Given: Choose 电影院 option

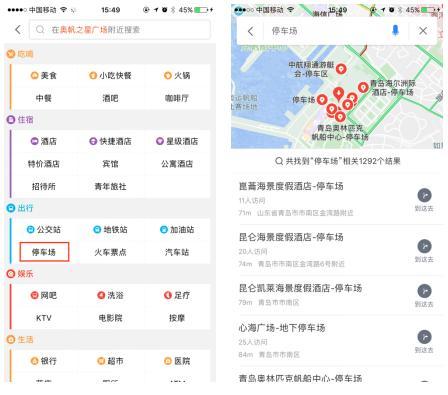Looking at the screenshot, I should pos(110,318).
